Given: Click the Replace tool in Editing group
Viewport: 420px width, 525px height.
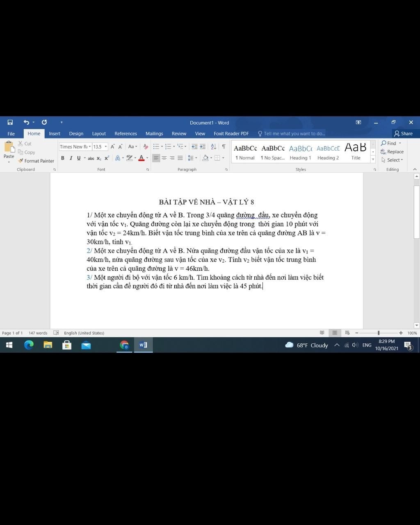Looking at the screenshot, I should coord(392,152).
